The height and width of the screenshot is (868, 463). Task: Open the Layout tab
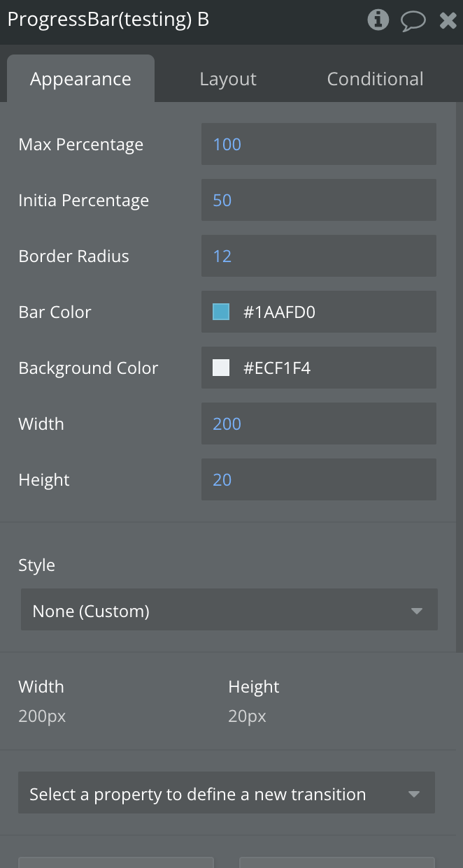point(228,80)
